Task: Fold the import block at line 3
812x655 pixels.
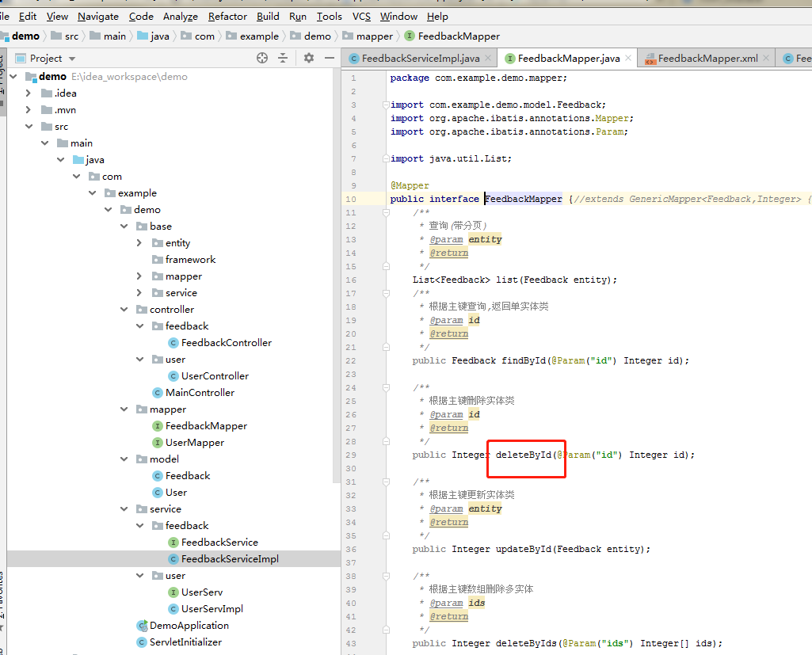Action: 386,105
